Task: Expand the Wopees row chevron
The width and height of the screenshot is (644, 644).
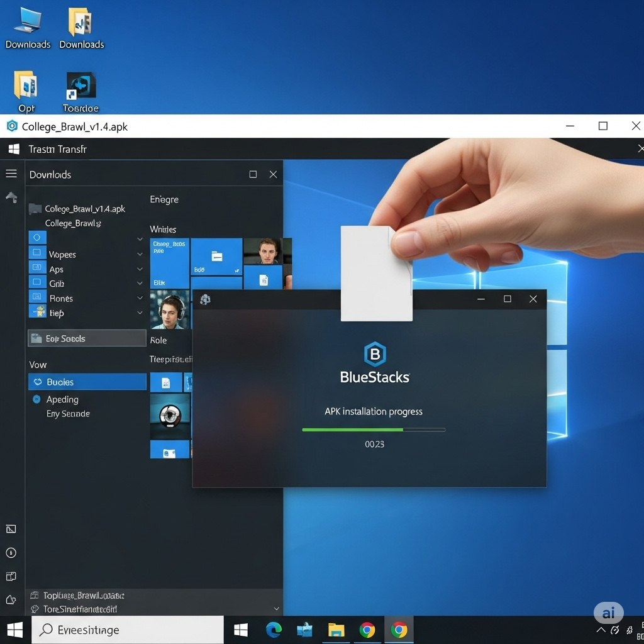Action: (140, 254)
